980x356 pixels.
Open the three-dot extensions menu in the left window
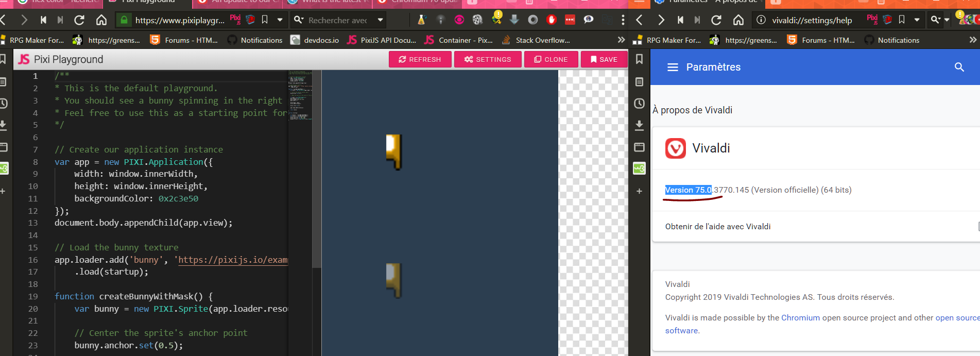point(623,20)
